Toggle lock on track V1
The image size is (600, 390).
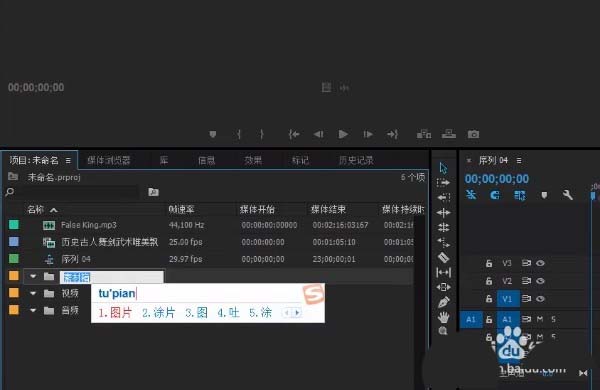[489, 299]
